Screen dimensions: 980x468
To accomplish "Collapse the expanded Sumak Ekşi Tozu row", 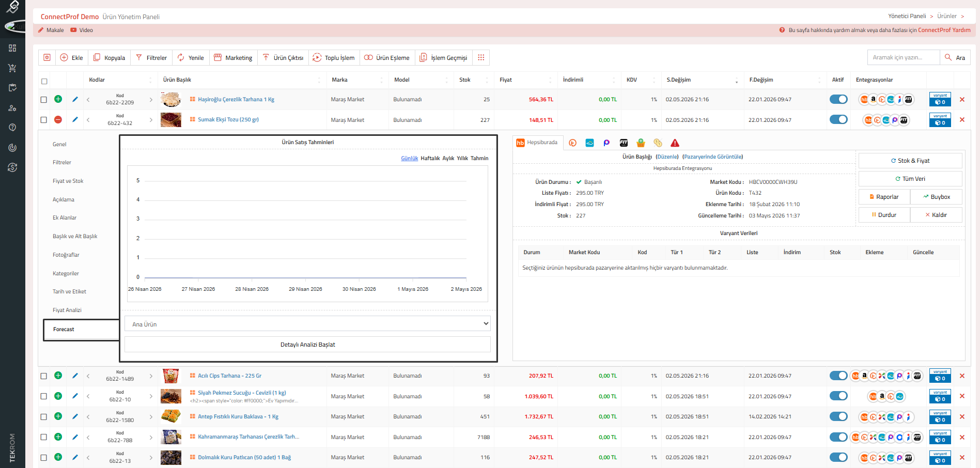I will point(58,120).
